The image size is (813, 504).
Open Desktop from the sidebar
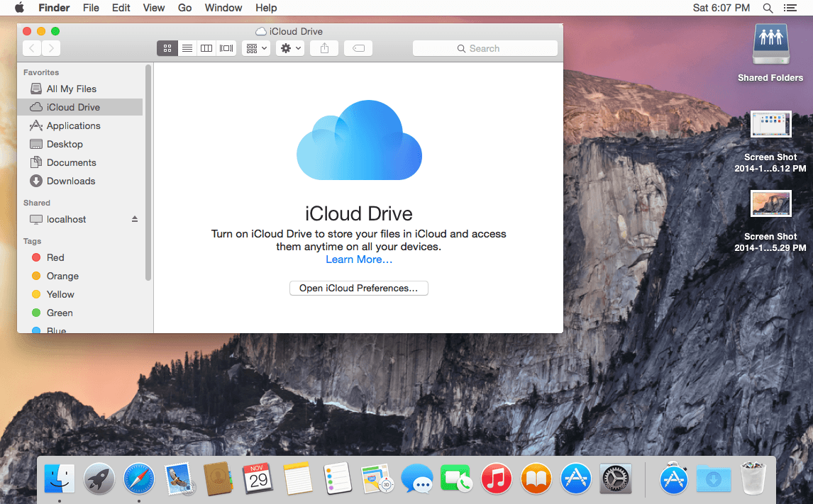pos(80,144)
